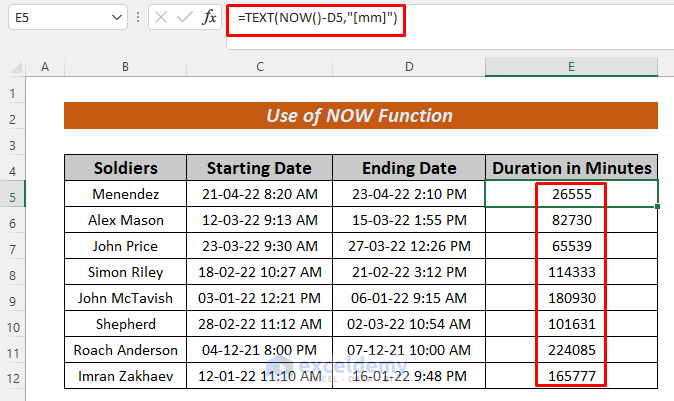This screenshot has height=401, width=674.
Task: Click the Name Box showing E5
Action: pyautogui.click(x=68, y=18)
